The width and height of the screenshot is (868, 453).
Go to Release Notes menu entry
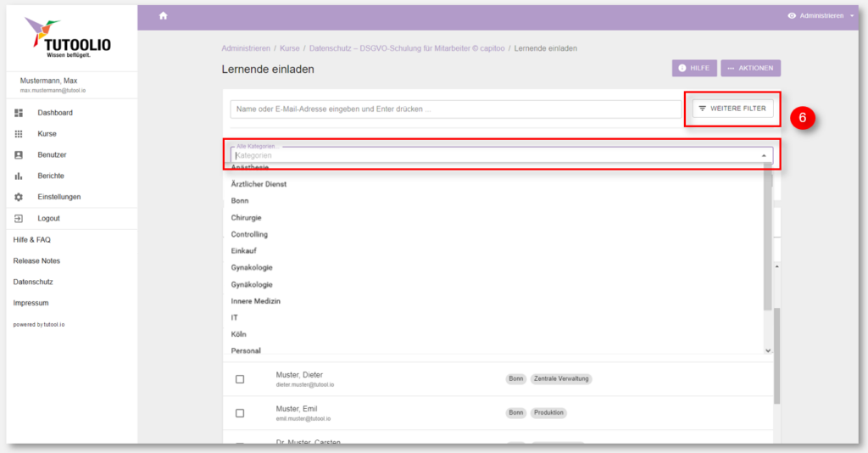tap(36, 261)
